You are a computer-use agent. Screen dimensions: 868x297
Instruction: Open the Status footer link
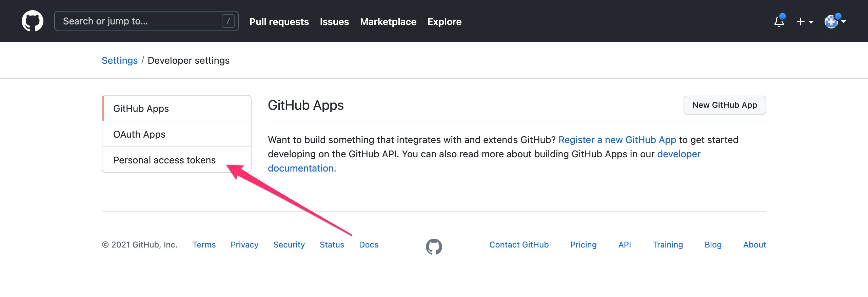332,245
